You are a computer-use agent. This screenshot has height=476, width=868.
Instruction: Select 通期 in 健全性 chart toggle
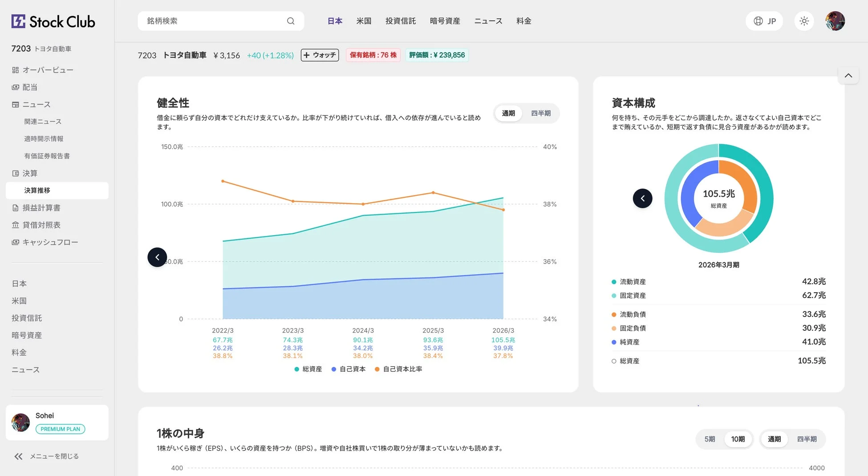508,114
